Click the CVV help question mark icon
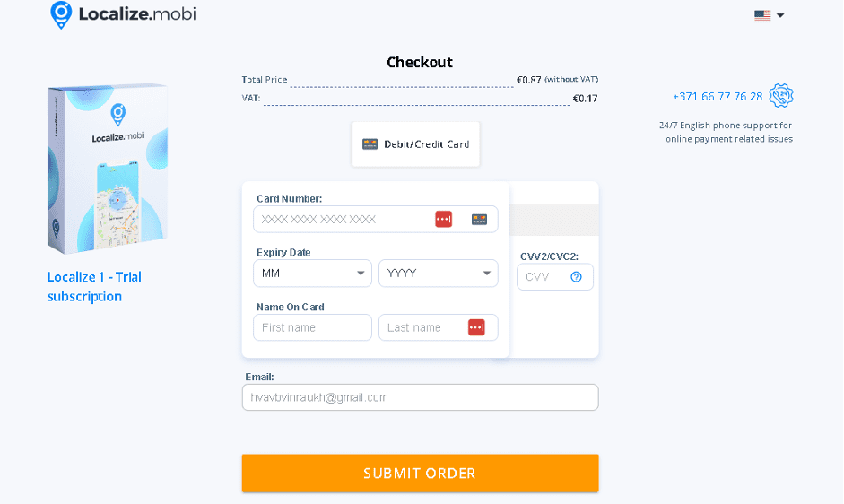 (x=576, y=277)
